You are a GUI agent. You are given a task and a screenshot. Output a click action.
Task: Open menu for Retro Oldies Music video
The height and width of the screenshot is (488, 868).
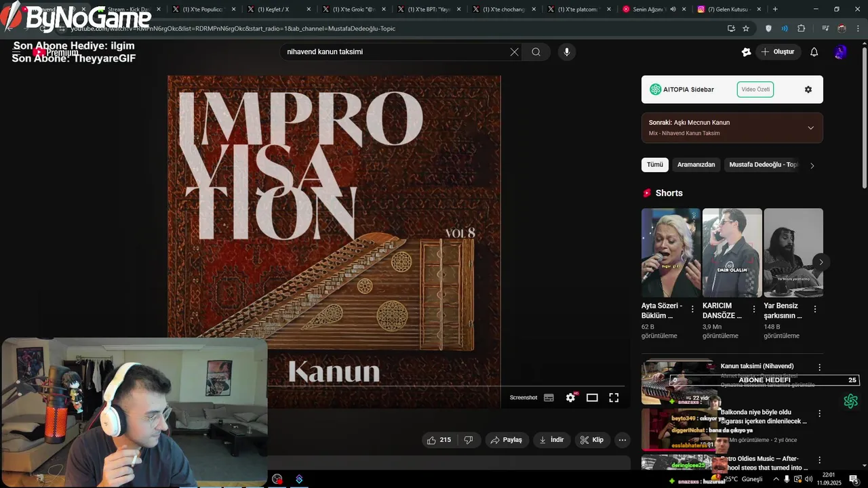(819, 460)
